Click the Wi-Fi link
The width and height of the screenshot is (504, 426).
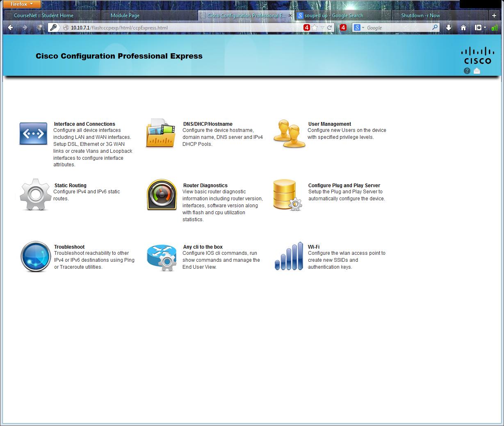pyautogui.click(x=314, y=247)
